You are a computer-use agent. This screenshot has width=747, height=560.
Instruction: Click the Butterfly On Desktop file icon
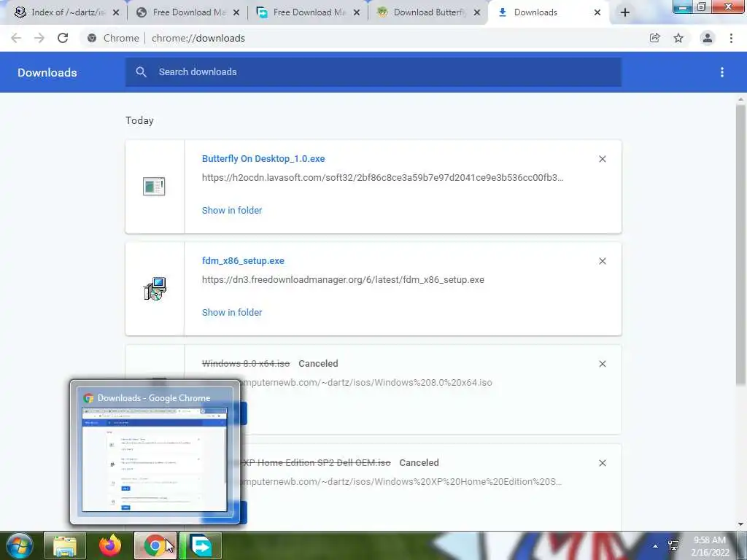pyautogui.click(x=154, y=186)
